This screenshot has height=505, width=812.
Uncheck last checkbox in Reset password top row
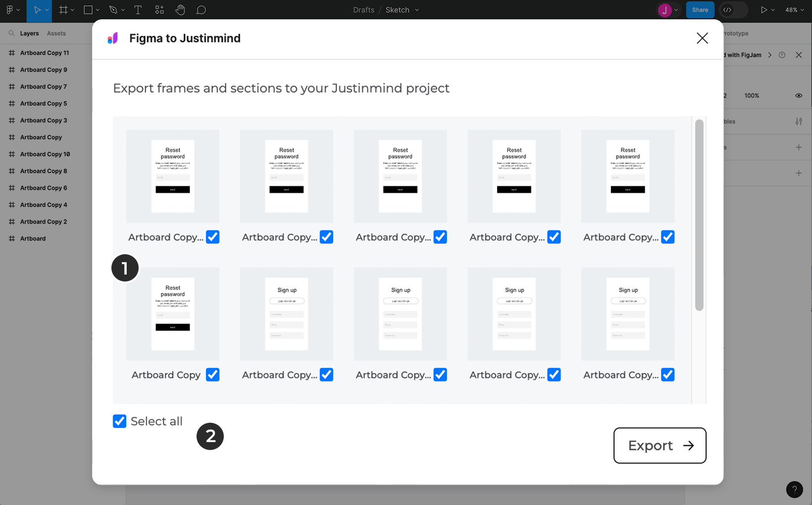667,237
